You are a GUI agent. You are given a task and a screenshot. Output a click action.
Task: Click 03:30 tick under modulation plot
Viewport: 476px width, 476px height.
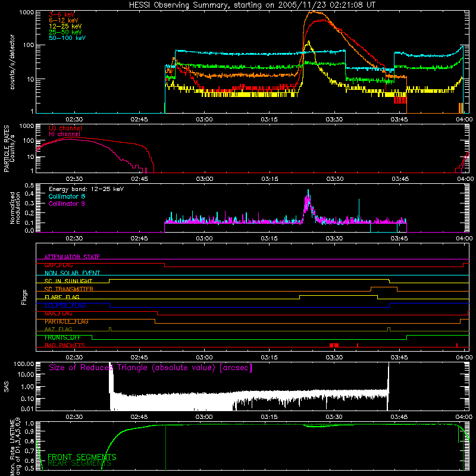[334, 239]
